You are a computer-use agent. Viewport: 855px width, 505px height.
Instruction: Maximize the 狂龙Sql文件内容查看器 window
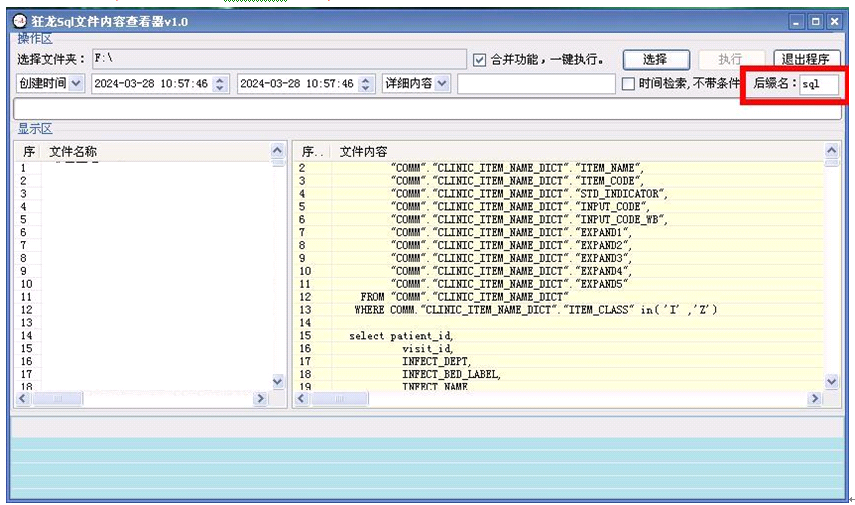click(815, 22)
